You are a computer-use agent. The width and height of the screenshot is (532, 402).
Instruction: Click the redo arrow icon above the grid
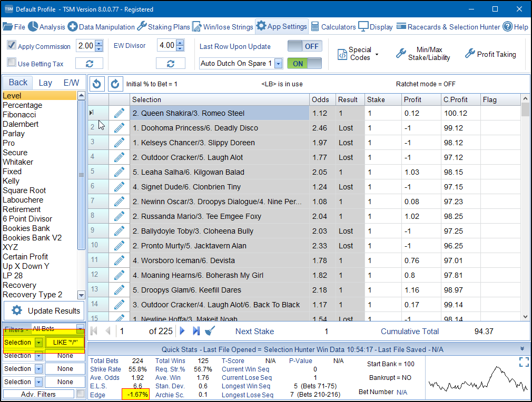(x=115, y=84)
